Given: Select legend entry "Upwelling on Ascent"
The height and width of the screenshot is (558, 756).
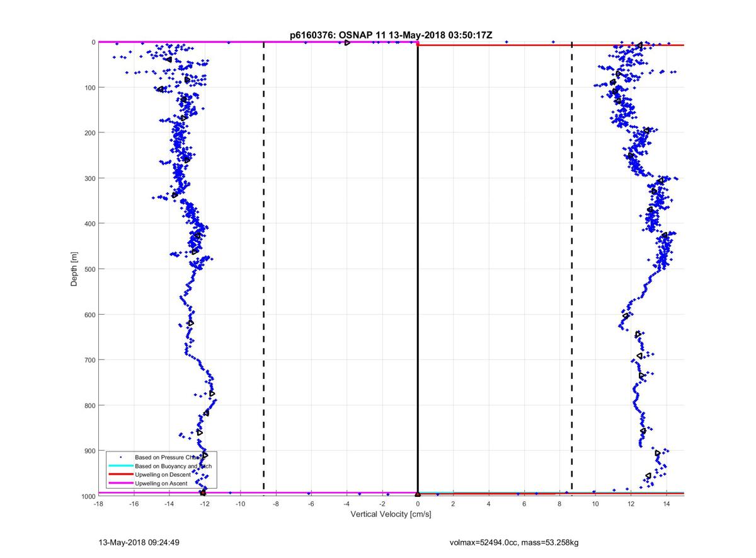Looking at the screenshot, I should [161, 483].
